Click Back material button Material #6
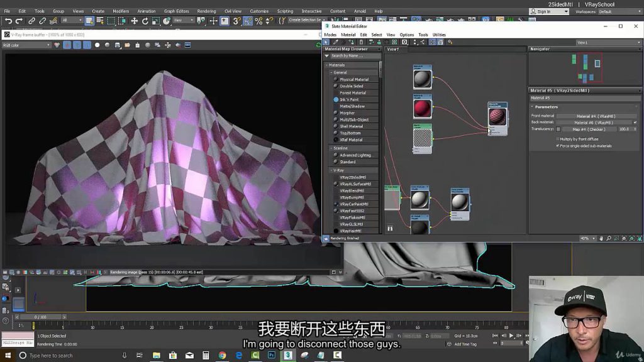The height and width of the screenshot is (362, 644). [x=594, y=123]
